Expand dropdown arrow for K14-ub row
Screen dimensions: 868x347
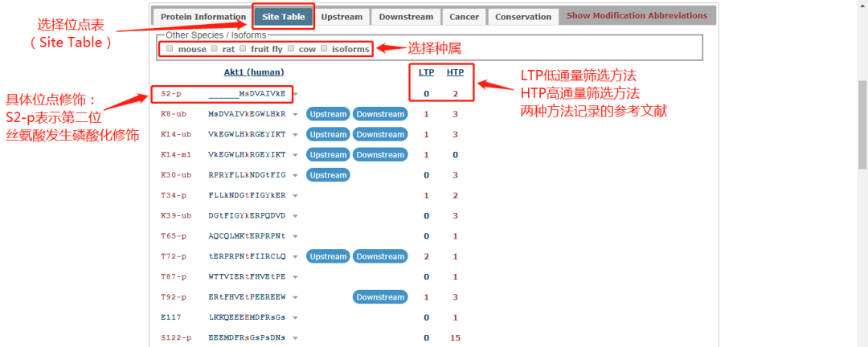pyautogui.click(x=295, y=135)
